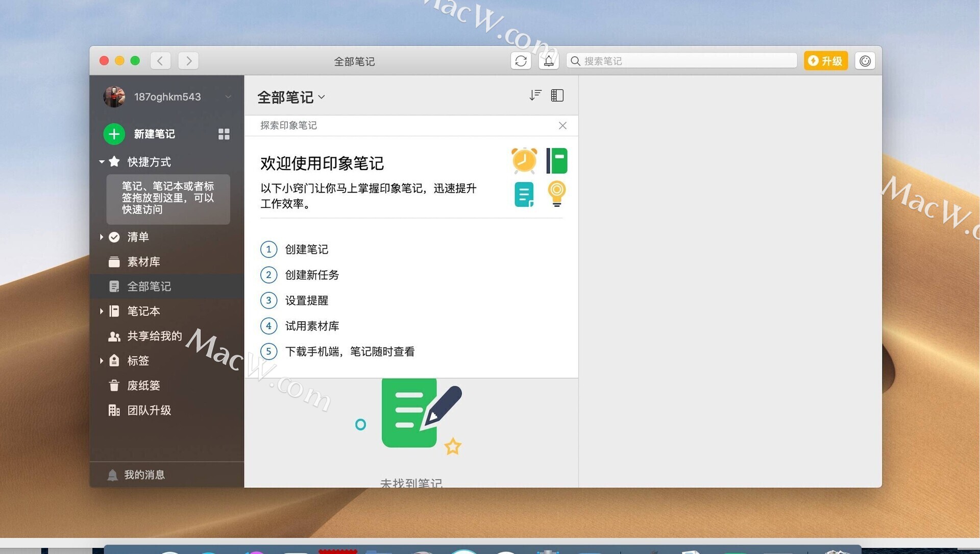Open the notifications bell in toolbar
This screenshot has height=554, width=980.
tap(548, 61)
